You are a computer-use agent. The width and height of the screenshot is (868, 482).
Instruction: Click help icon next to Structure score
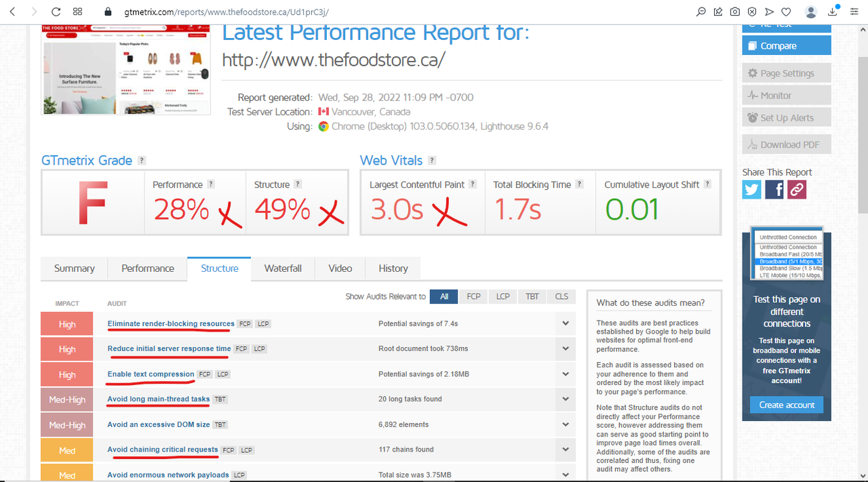[298, 184]
